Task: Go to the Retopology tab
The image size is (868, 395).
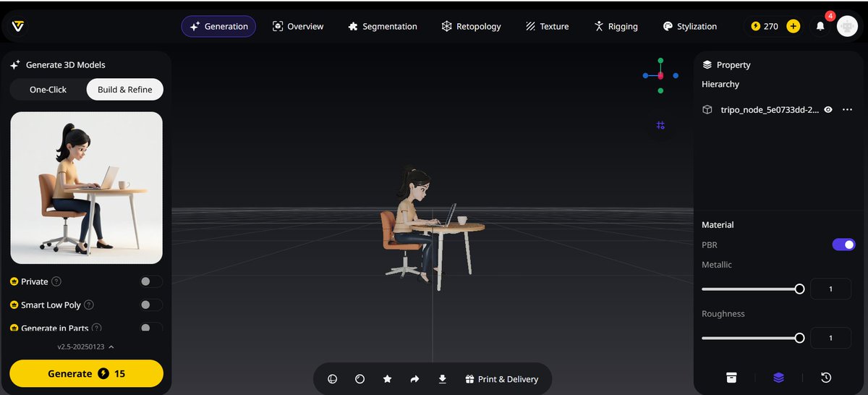Action: 471,26
